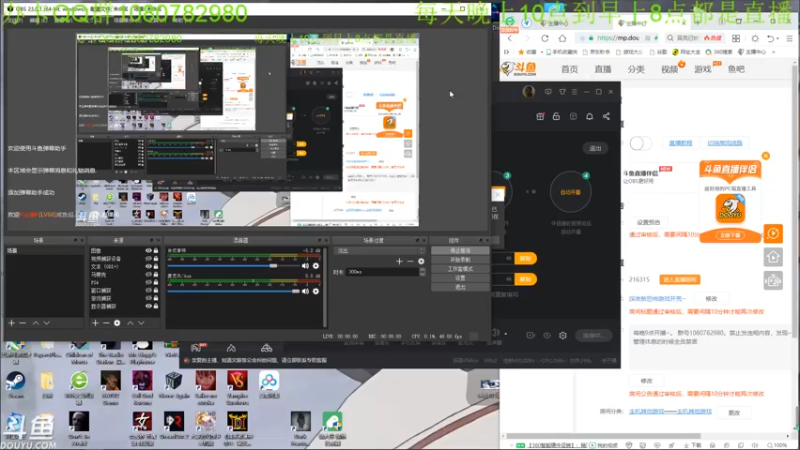Toggle visibility eye of 显示器捕获 source
The height and width of the screenshot is (450, 800).
(x=148, y=306)
